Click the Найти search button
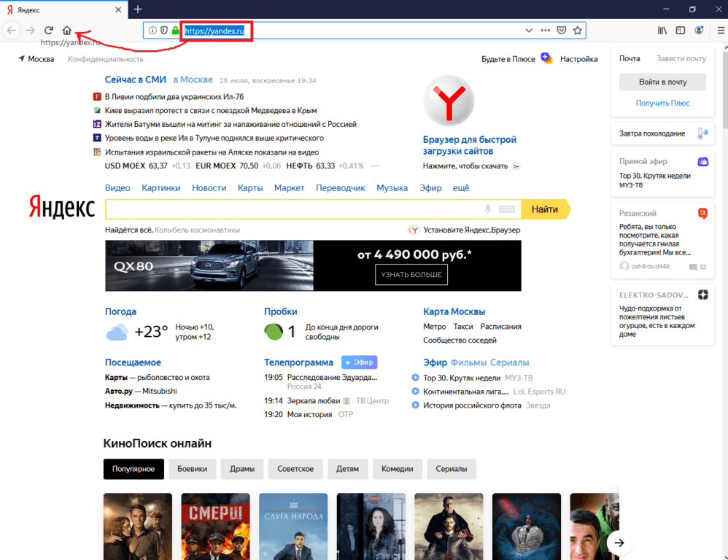728x560 pixels. pos(545,209)
